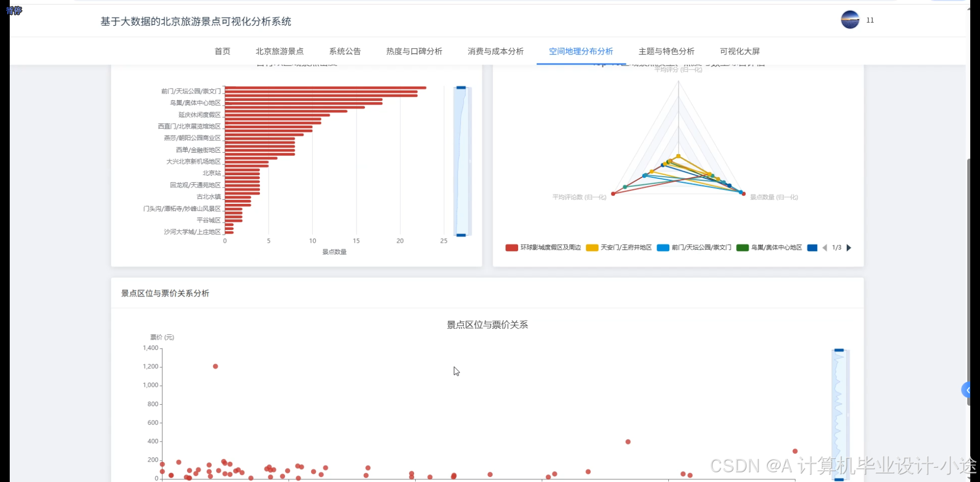Click the 景点区位与票价关系分析 section header
The width and height of the screenshot is (980, 482).
point(165,294)
